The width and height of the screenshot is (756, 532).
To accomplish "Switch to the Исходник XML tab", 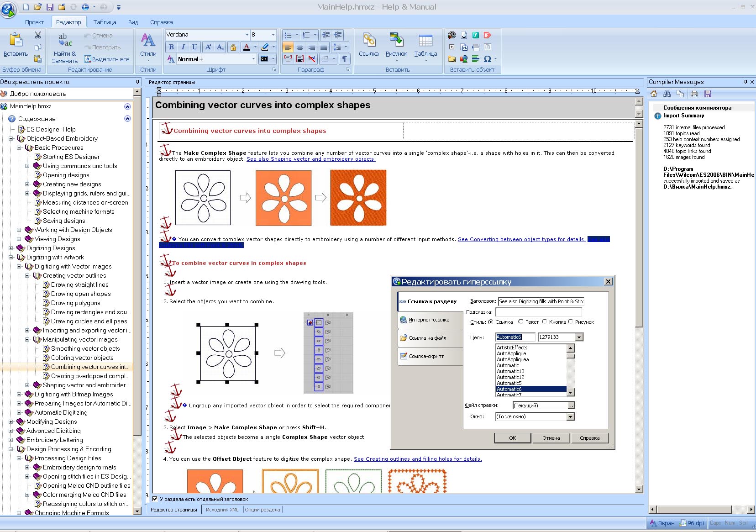I will [x=222, y=510].
